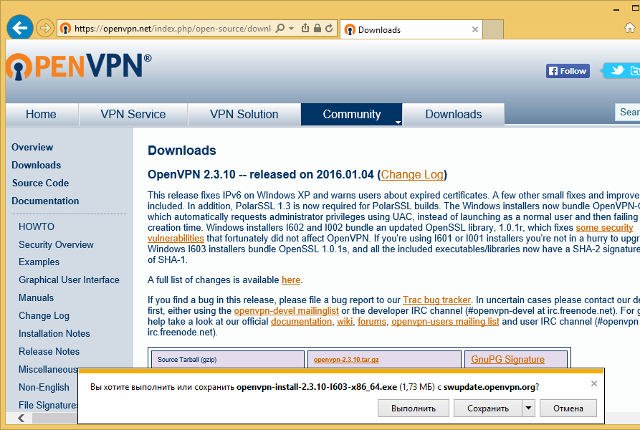Open Graphical User Interface sidebar link

tap(69, 280)
